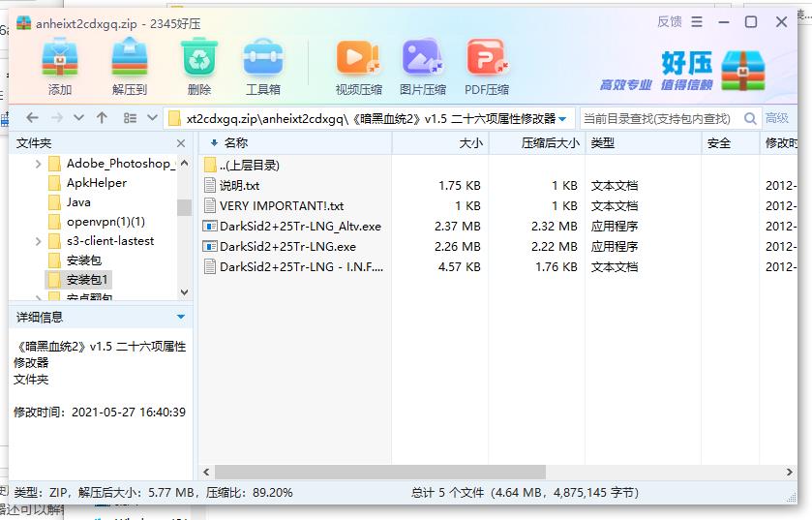Screen dimensions: 812x520
Task: Open the 工具箱 toolbox icon
Action: [x=263, y=57]
